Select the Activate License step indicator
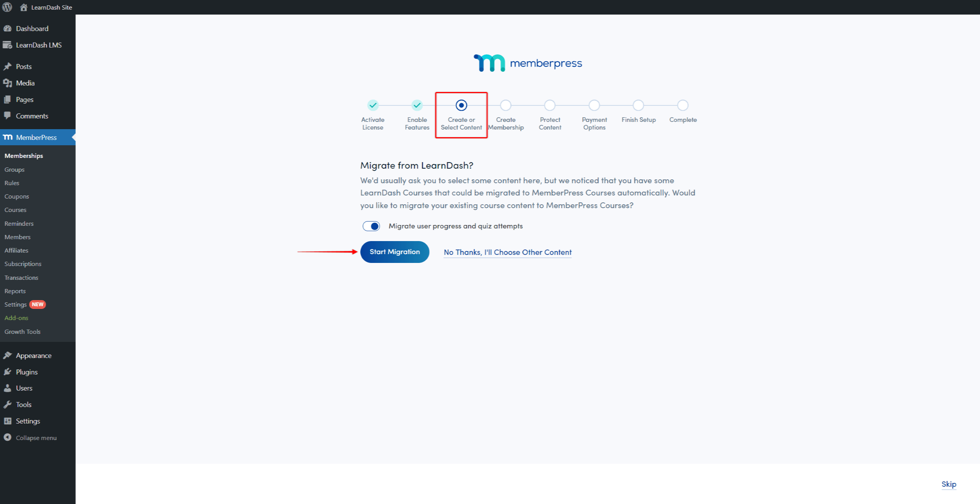Screen dimensions: 980x504 pos(372,105)
